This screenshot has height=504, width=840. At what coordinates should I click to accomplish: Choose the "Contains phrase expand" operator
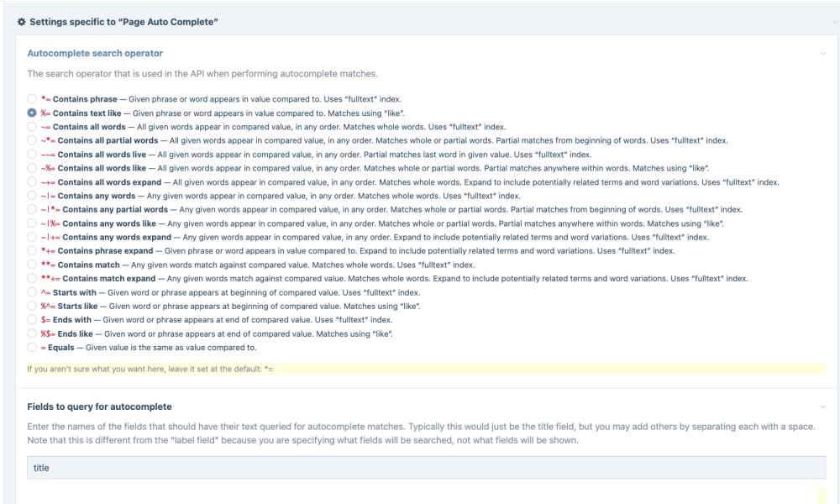click(32, 250)
